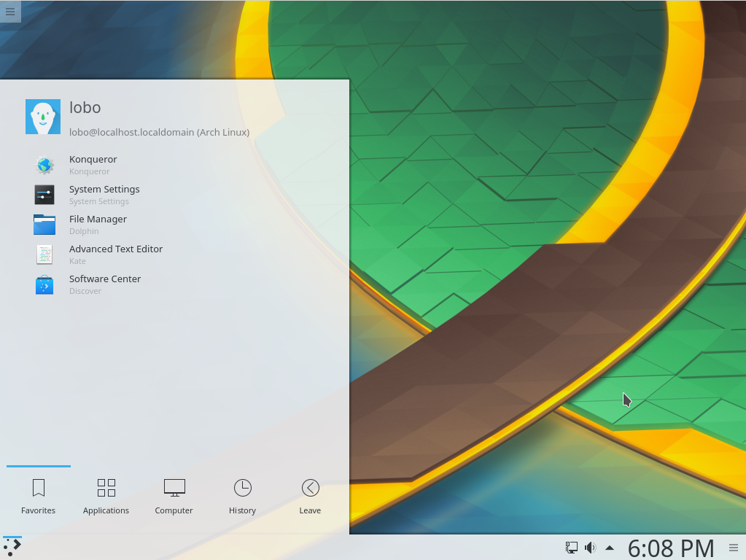The image size is (746, 560).
Task: Launch System Settings from favorites
Action: 102,195
